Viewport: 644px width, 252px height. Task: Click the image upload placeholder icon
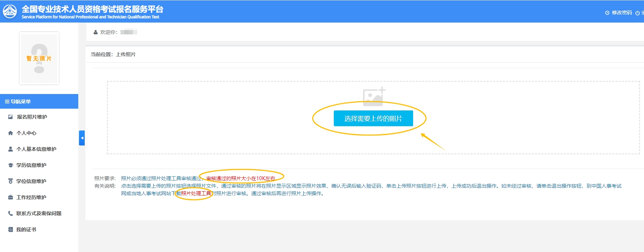pos(373,97)
